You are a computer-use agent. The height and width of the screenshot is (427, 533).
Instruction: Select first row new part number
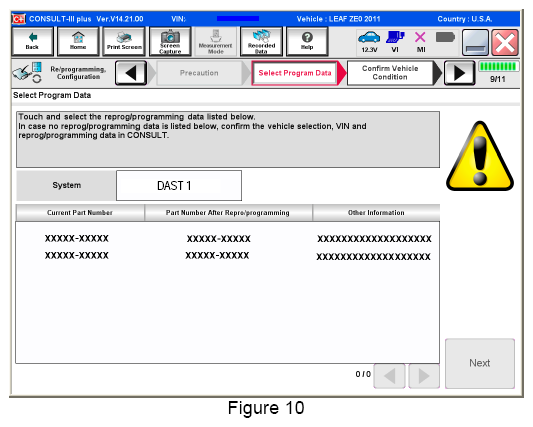click(219, 239)
